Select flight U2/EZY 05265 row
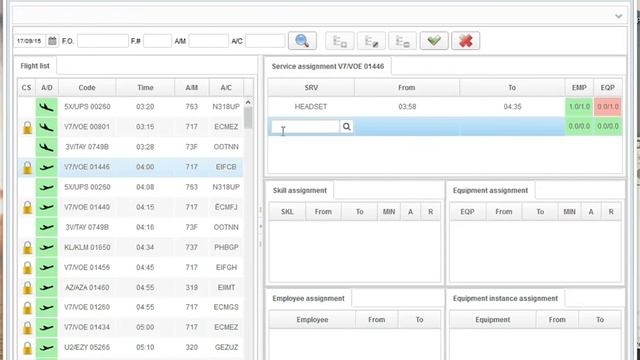 coord(131,347)
